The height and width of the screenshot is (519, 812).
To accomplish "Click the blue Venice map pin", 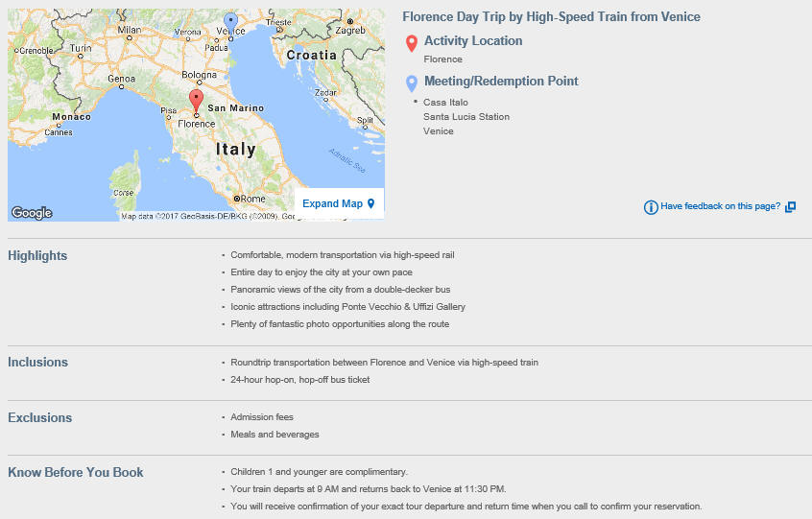I will (230, 24).
